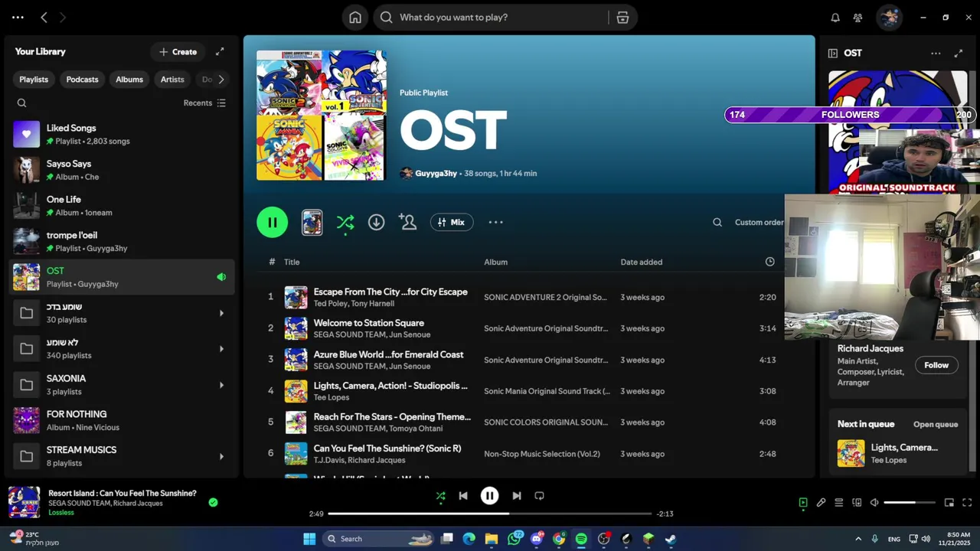The width and height of the screenshot is (980, 551).
Task: Open Liked Songs playlist
Action: coord(122,134)
